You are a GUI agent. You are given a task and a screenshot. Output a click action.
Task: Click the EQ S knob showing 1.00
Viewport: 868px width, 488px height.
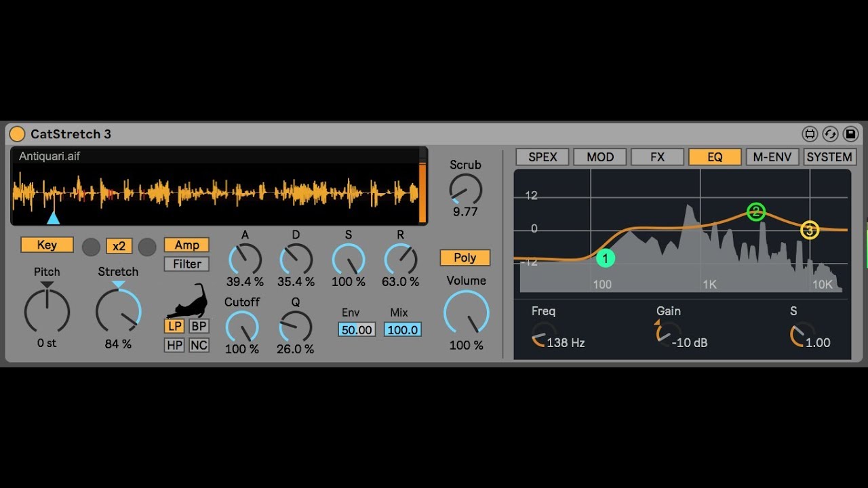coord(802,334)
